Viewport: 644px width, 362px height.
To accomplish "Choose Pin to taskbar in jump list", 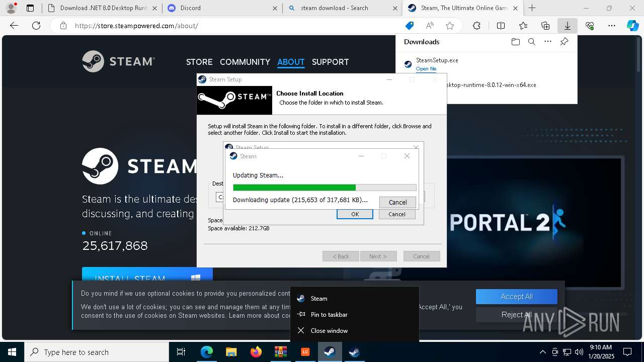I will point(355,314).
